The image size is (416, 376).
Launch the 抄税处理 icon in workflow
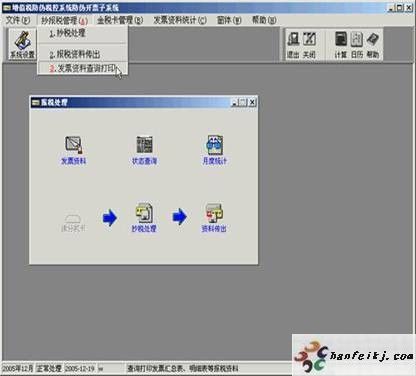point(144,217)
